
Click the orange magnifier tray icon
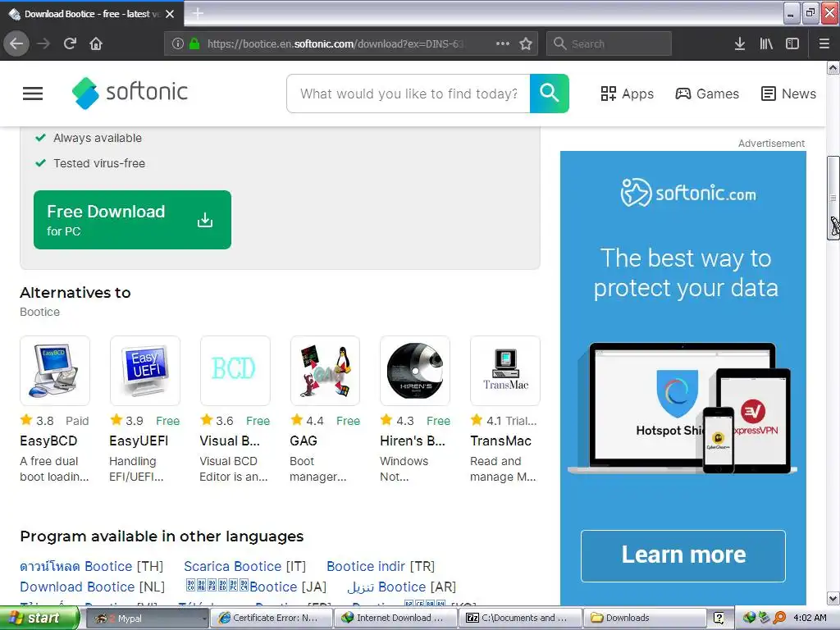pos(779,619)
